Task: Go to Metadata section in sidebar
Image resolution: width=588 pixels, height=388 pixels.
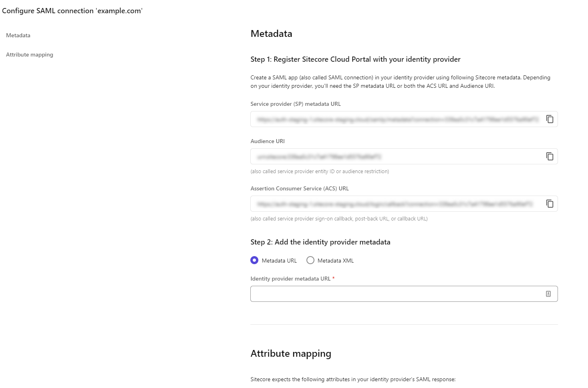Action: pyautogui.click(x=18, y=35)
